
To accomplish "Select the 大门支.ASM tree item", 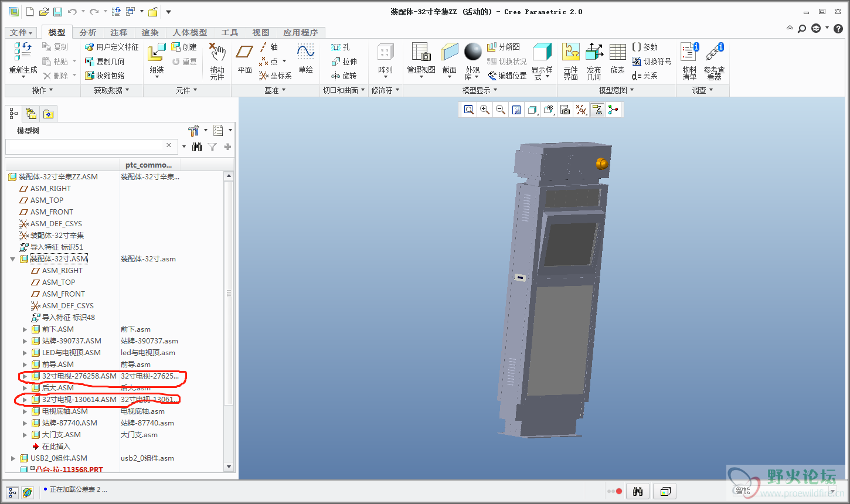I will (x=62, y=435).
